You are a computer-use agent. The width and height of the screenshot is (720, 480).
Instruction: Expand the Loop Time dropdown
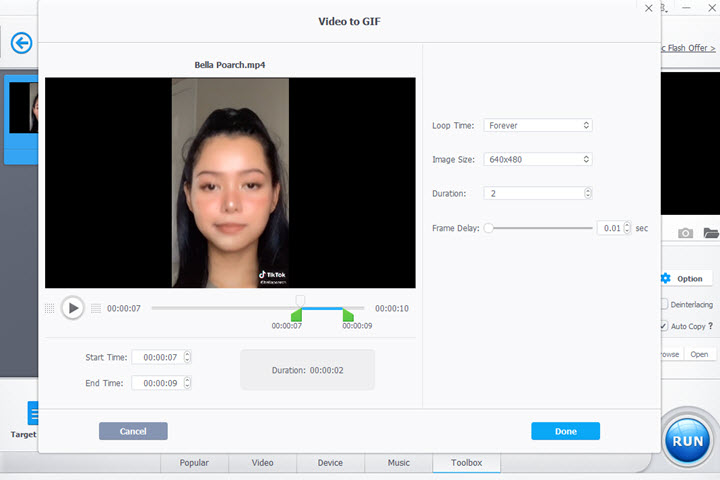538,126
